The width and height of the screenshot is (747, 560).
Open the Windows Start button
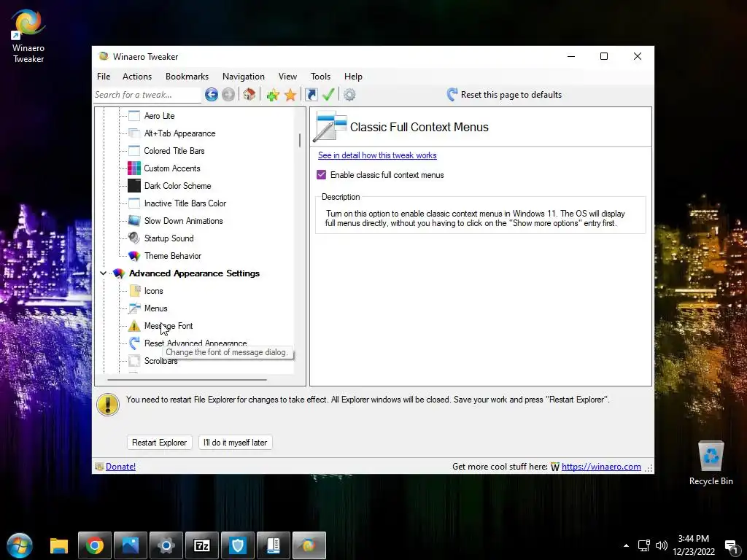tap(20, 545)
